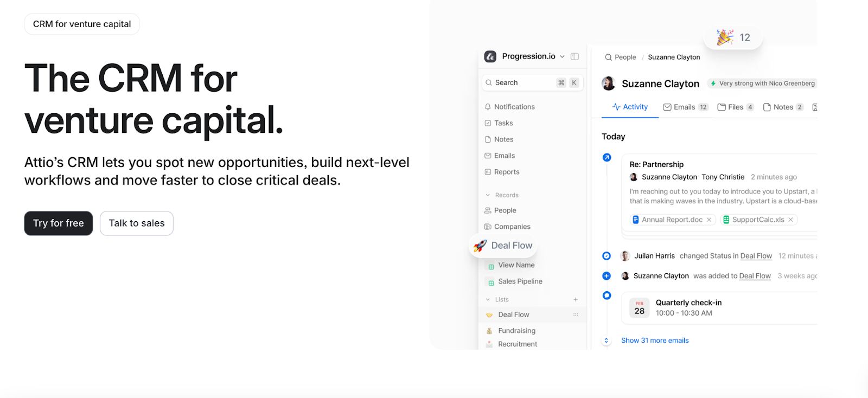Click the sidebar Search field
This screenshot has width=868, height=398.
(533, 82)
